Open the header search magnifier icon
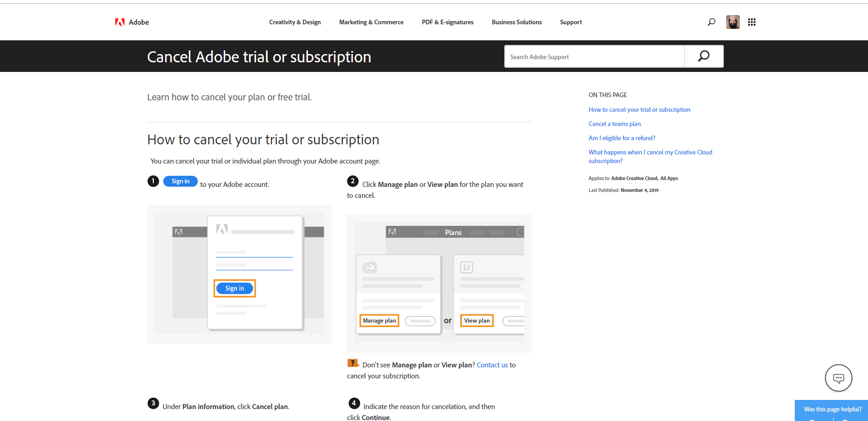Viewport: 868px width, 421px height. point(712,22)
